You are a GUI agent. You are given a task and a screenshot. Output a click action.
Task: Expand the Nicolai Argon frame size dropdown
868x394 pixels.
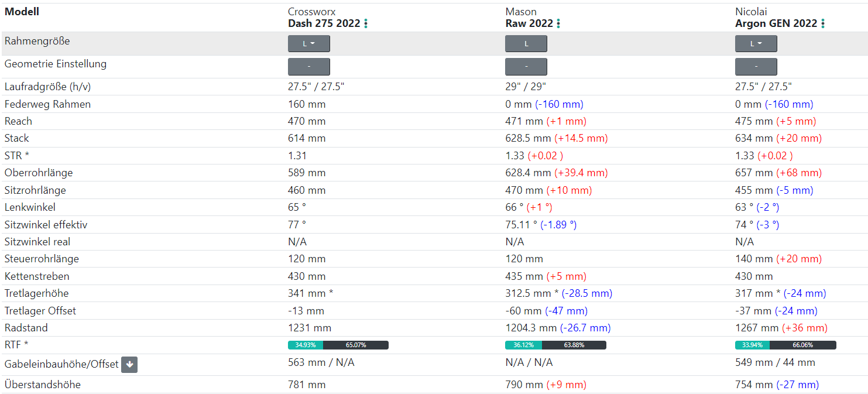pos(756,44)
